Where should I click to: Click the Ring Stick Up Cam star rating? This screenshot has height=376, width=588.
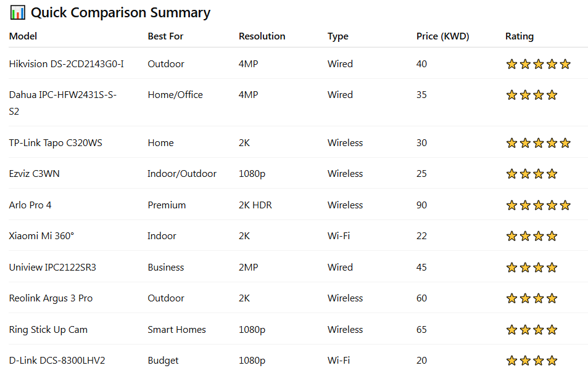531,330
